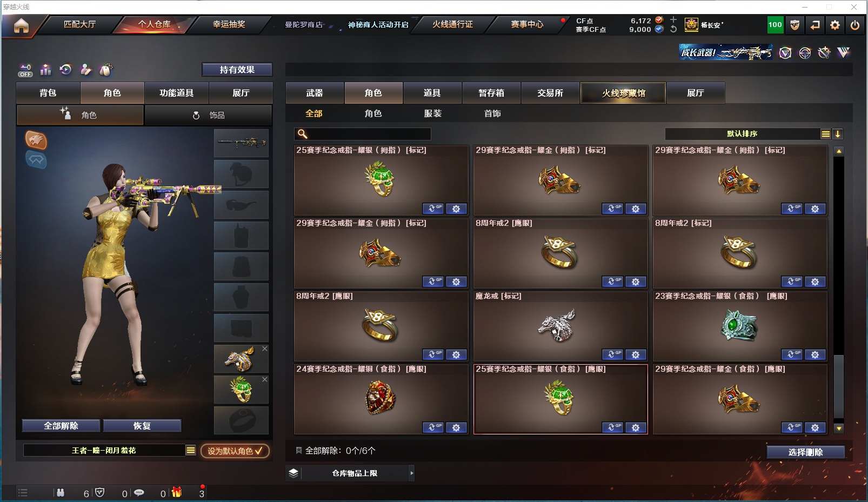The height and width of the screenshot is (502, 868).
Task: Remove the equipped green ring slot
Action: coord(265,379)
